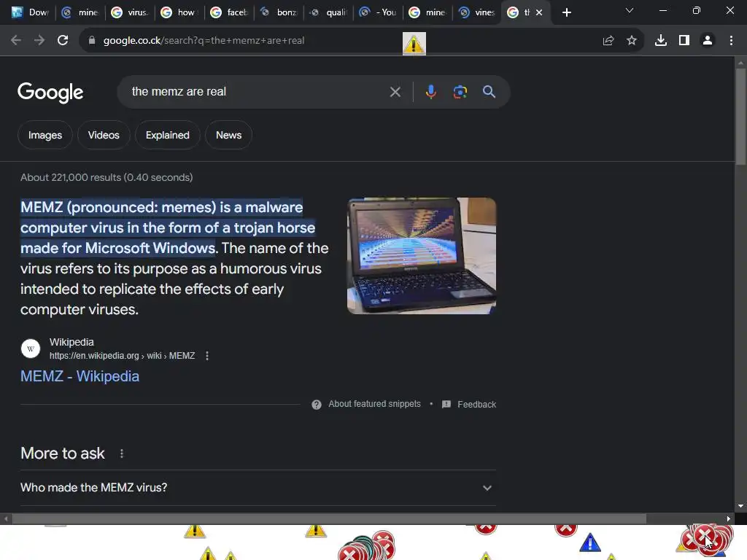Click the Feedback flag icon
The height and width of the screenshot is (560, 747).
[x=446, y=404]
